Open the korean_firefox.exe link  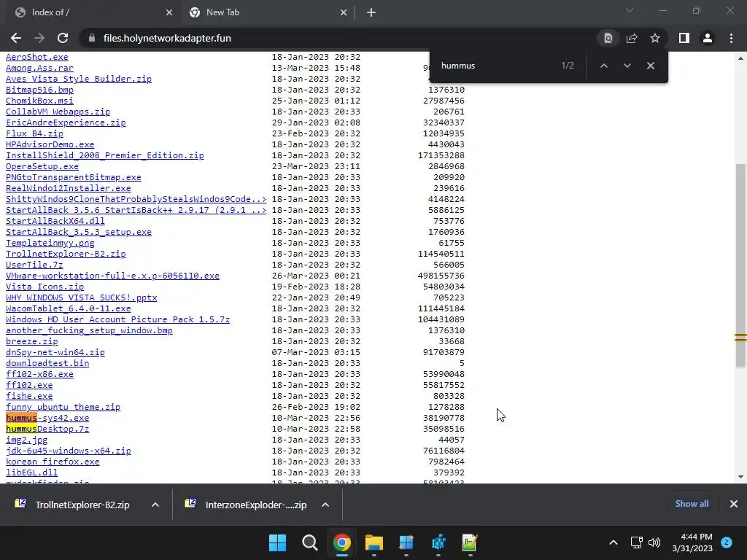[x=53, y=462]
